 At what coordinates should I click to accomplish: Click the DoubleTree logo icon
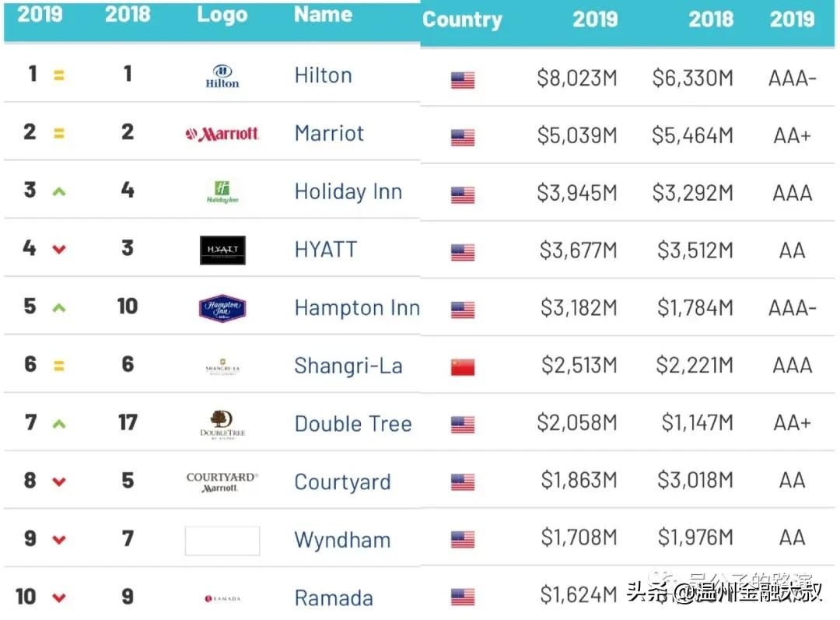(x=222, y=423)
